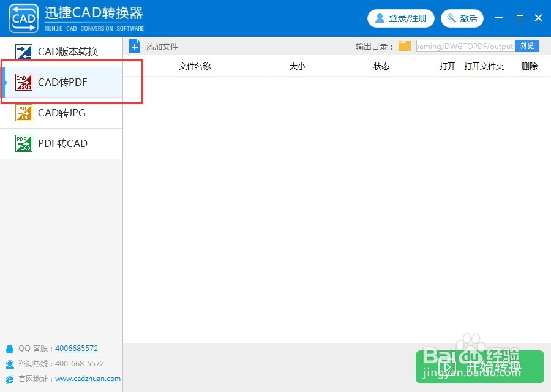Open the QQ number 4006685572 link
Screen dimensions: 551x392
point(77,348)
